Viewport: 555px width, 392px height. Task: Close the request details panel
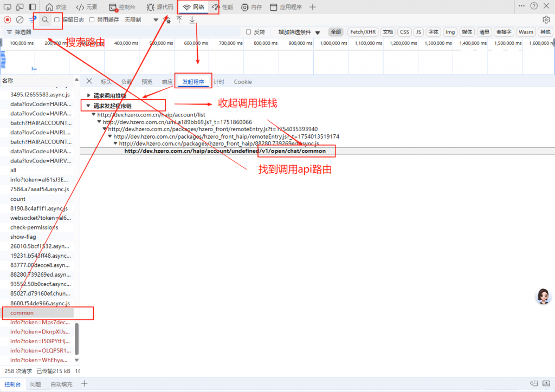89,82
